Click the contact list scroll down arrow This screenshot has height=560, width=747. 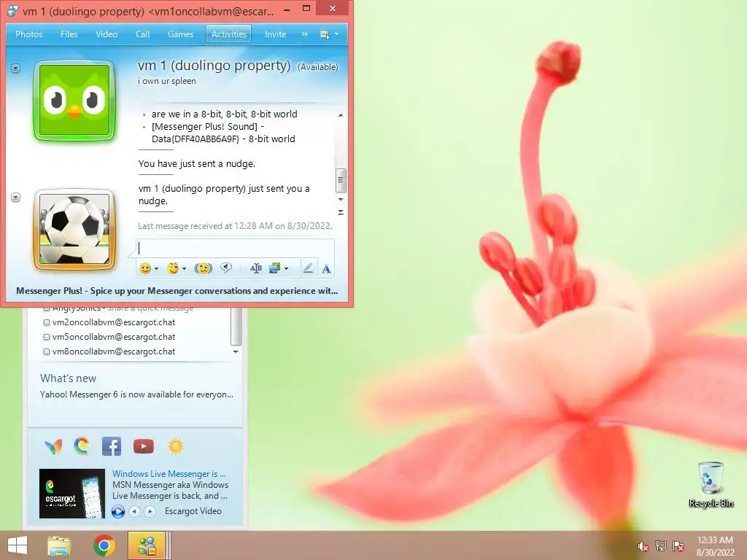[236, 352]
